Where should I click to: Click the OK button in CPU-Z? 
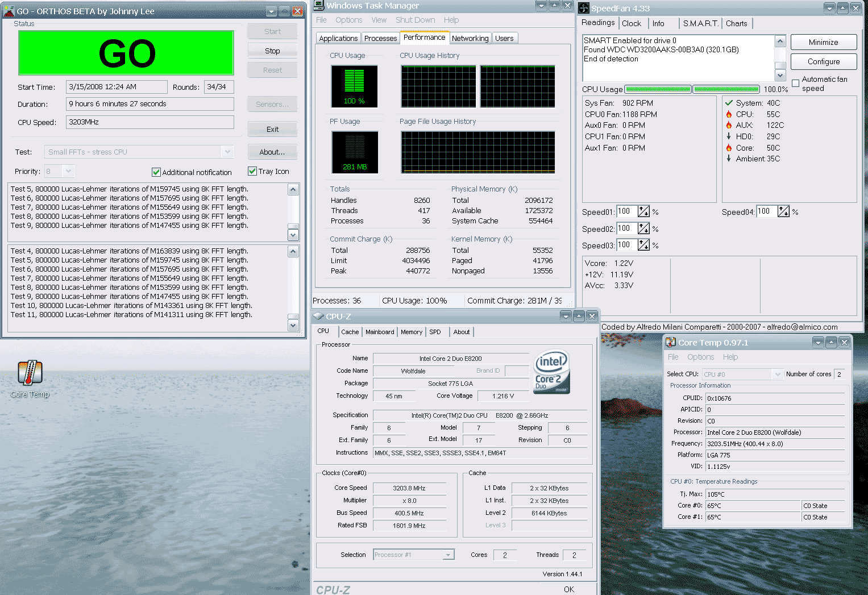click(569, 589)
